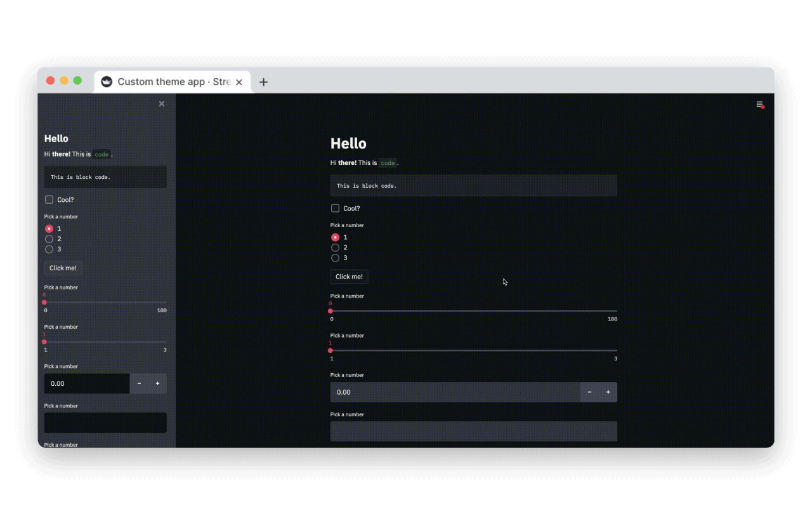812x521 pixels.
Task: Click the 0-100 slider handle in main area
Action: point(331,310)
